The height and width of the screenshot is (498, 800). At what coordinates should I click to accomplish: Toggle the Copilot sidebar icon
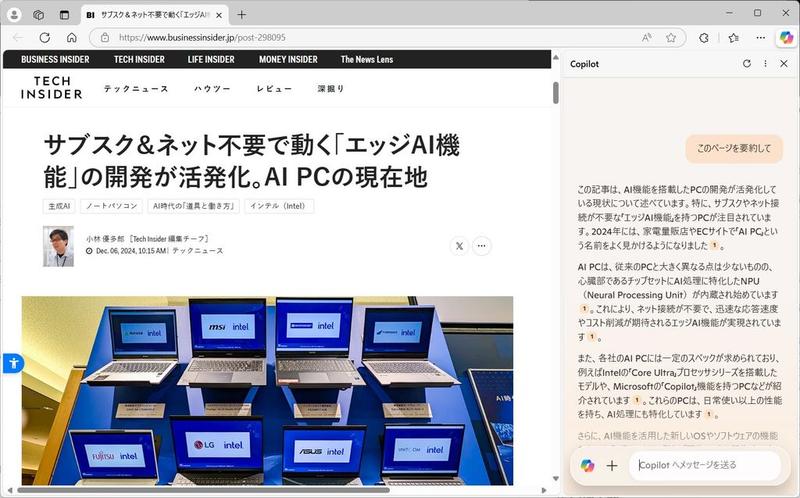coord(786,37)
